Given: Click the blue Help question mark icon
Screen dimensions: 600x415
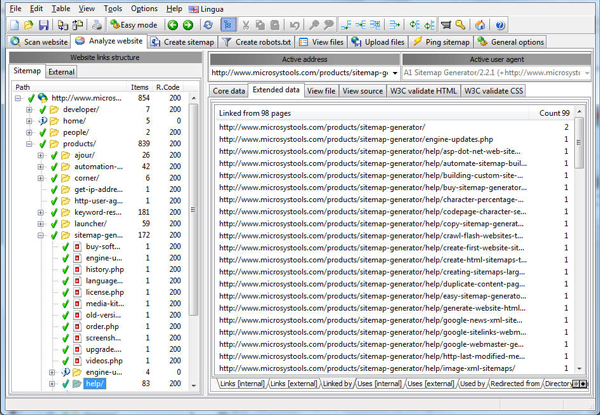Looking at the screenshot, I should click(499, 25).
